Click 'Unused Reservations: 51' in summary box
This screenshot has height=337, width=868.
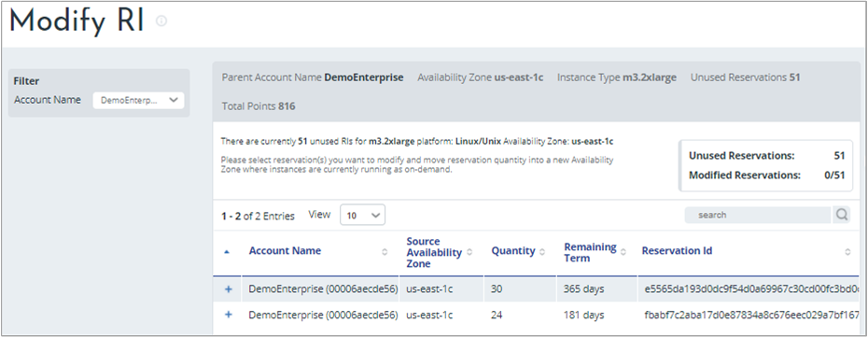(x=766, y=156)
